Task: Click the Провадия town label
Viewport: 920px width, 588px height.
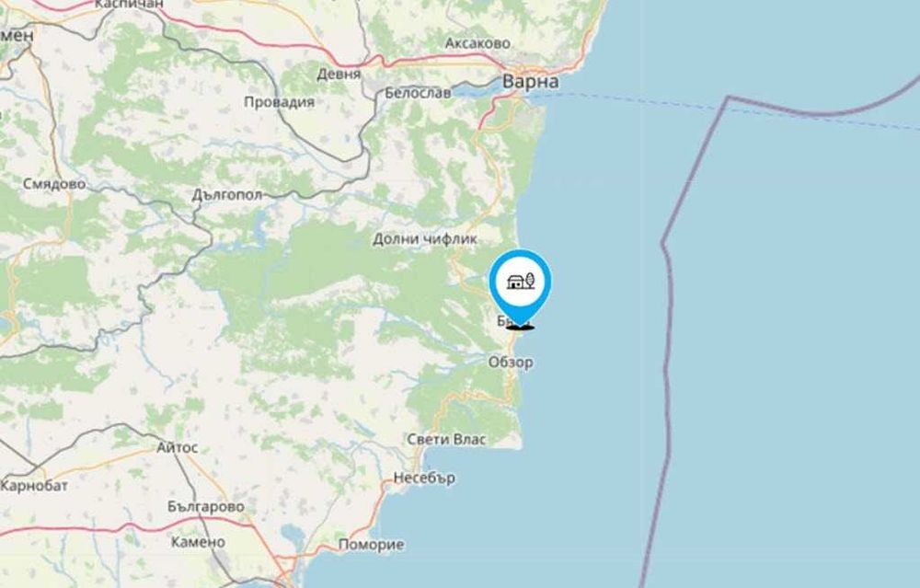Action: (280, 102)
